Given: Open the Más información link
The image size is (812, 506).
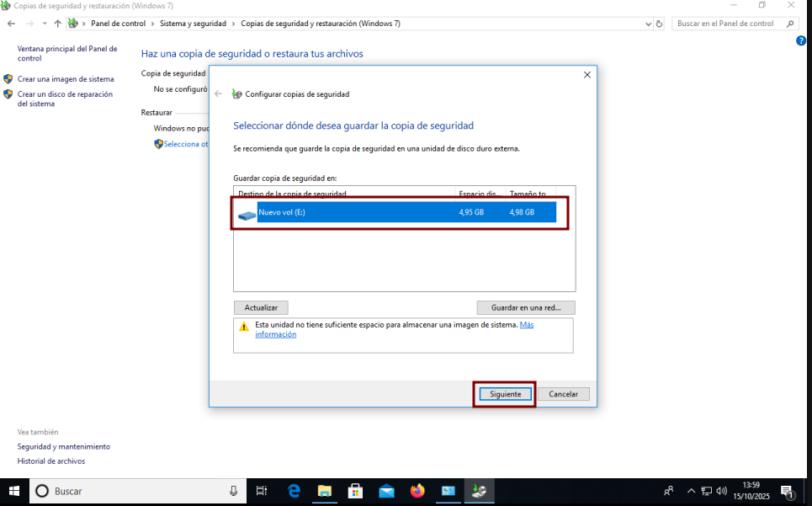Looking at the screenshot, I should (527, 325).
